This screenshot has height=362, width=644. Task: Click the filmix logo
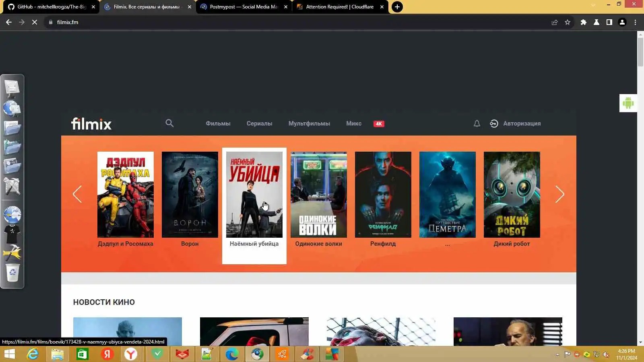click(x=91, y=124)
